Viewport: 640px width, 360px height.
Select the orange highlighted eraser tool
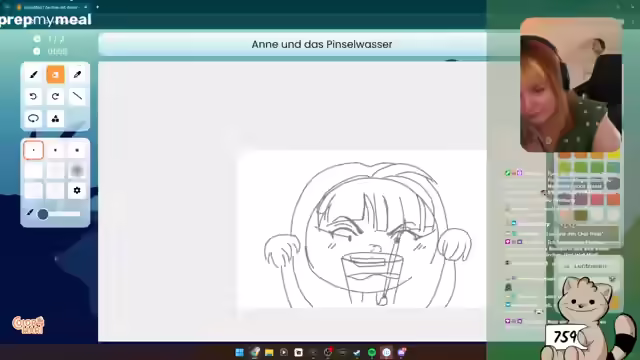click(55, 75)
